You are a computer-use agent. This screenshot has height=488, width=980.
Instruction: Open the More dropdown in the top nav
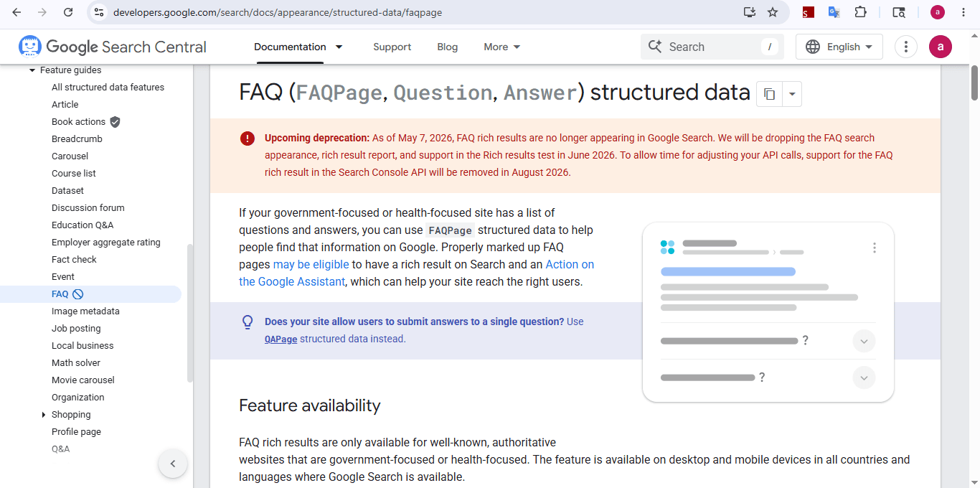pos(501,47)
